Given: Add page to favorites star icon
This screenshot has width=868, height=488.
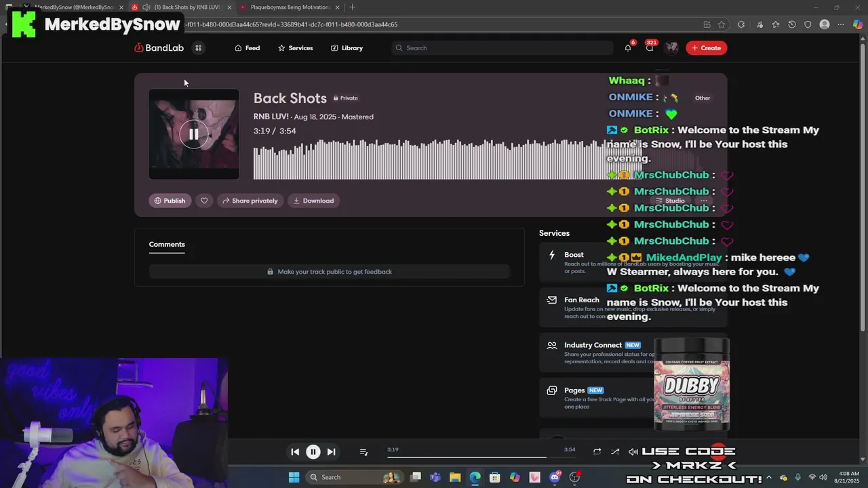Looking at the screenshot, I should click(722, 24).
